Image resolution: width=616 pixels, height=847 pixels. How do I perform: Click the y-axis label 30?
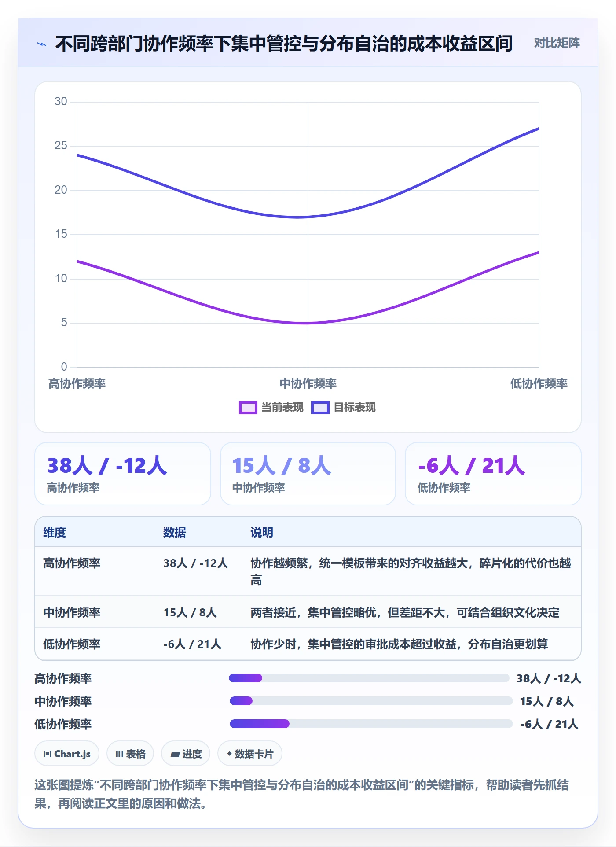point(61,102)
